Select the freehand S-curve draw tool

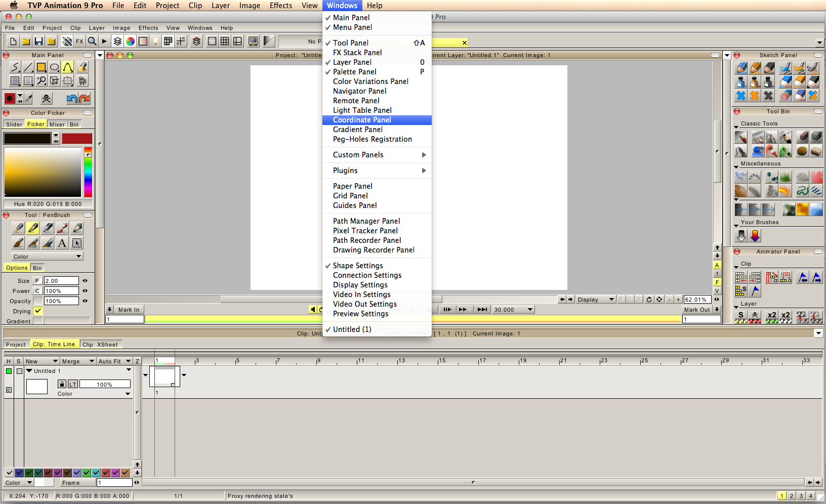coord(15,67)
